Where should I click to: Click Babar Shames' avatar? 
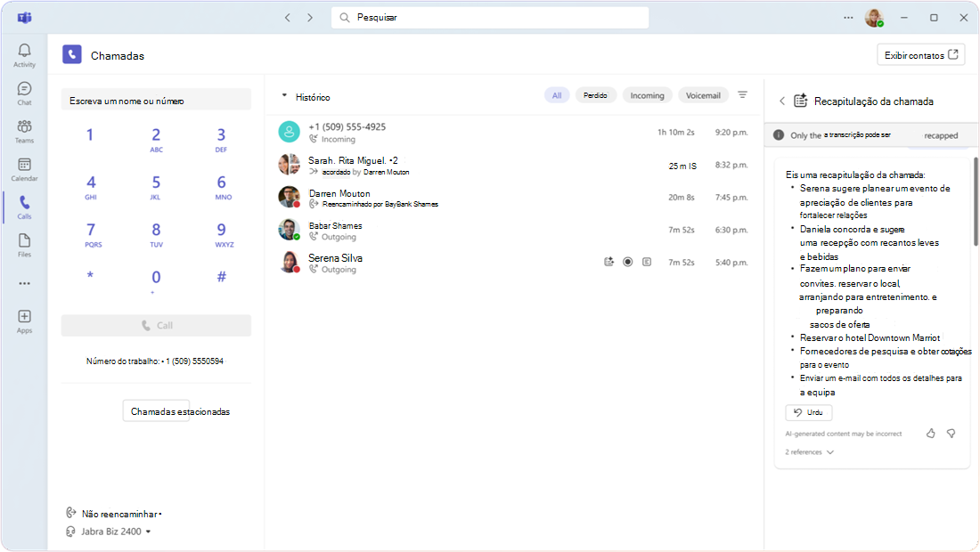tap(289, 229)
